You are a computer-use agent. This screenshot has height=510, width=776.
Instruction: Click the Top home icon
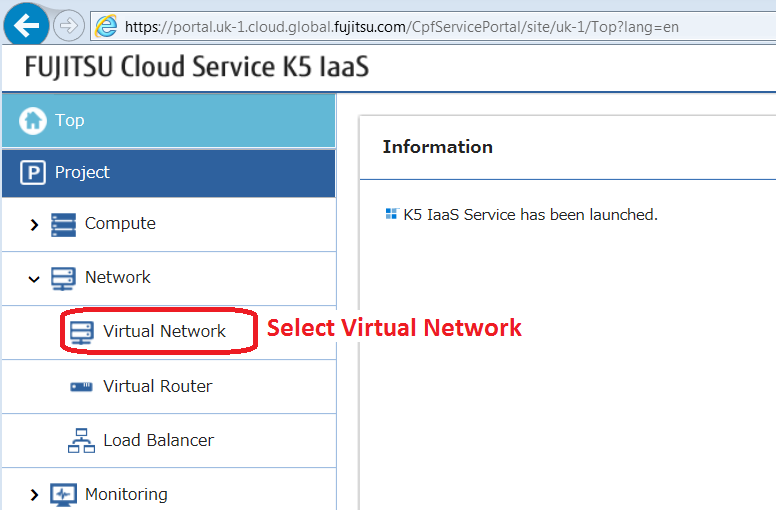(33, 120)
